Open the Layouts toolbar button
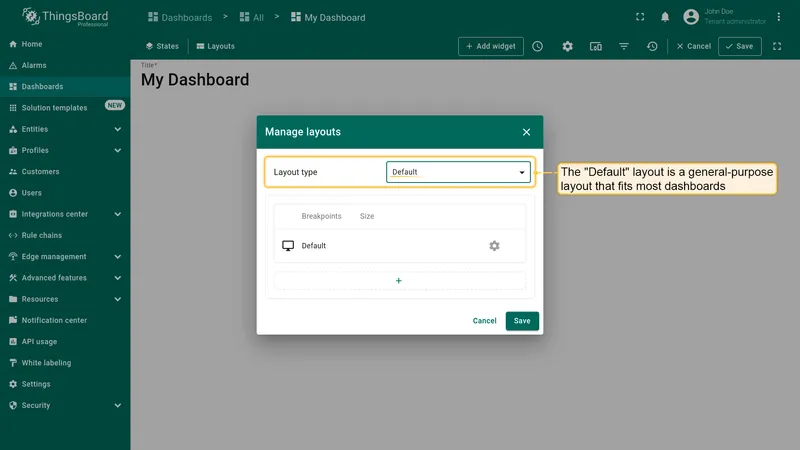The height and width of the screenshot is (450, 800). [x=215, y=46]
